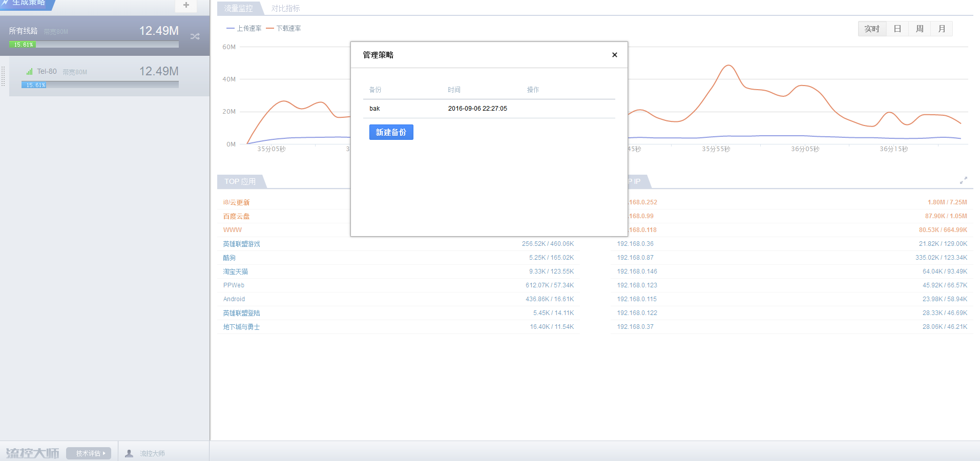Toggle 上传速率 legend series
This screenshot has width=980, height=461.
[244, 28]
